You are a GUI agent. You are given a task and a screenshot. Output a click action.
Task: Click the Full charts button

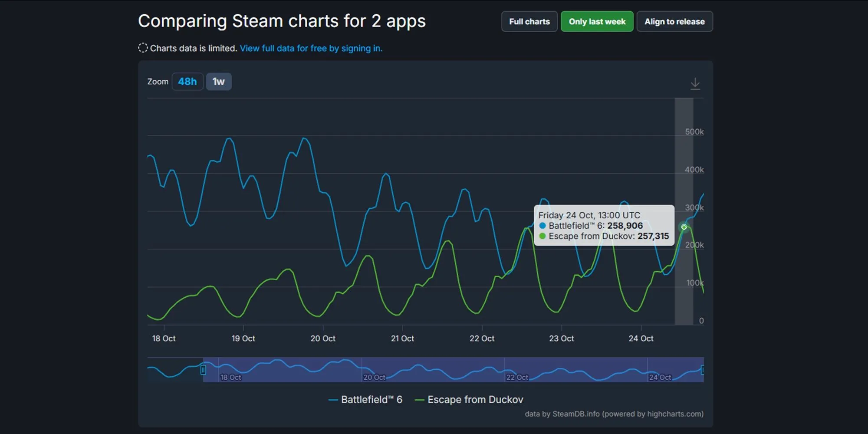pos(529,21)
